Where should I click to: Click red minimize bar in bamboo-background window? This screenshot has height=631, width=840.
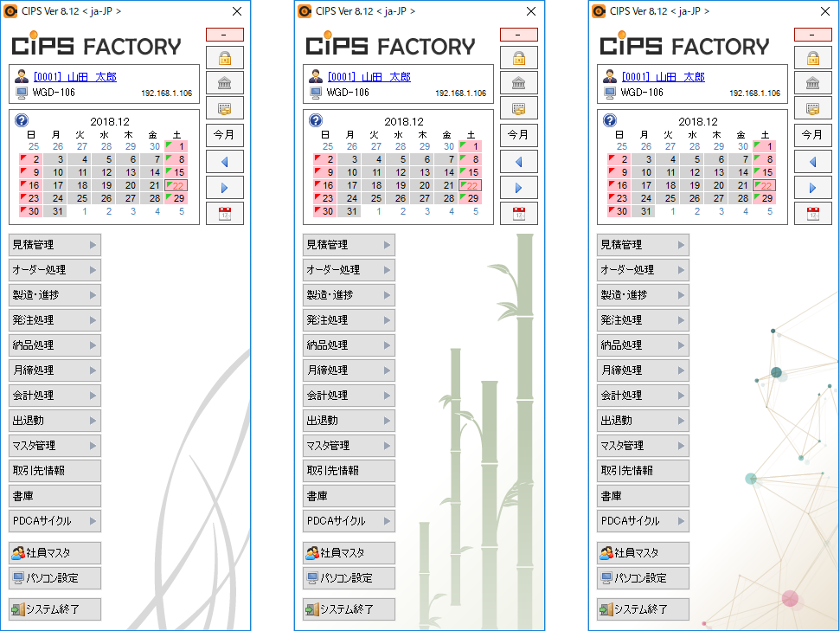point(519,35)
